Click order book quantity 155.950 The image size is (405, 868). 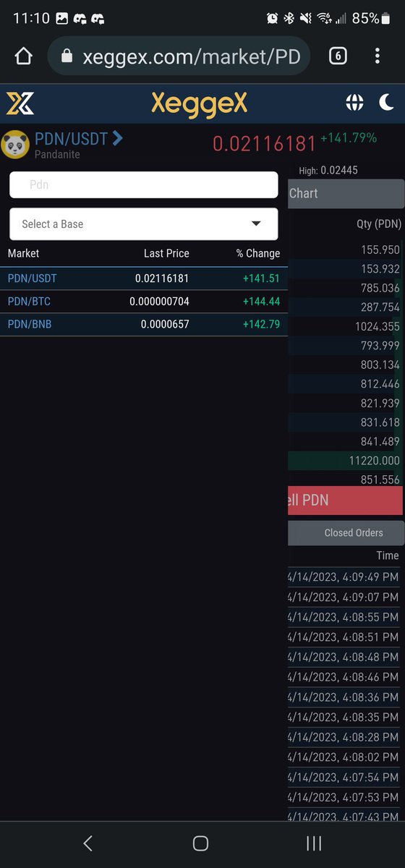click(x=380, y=250)
